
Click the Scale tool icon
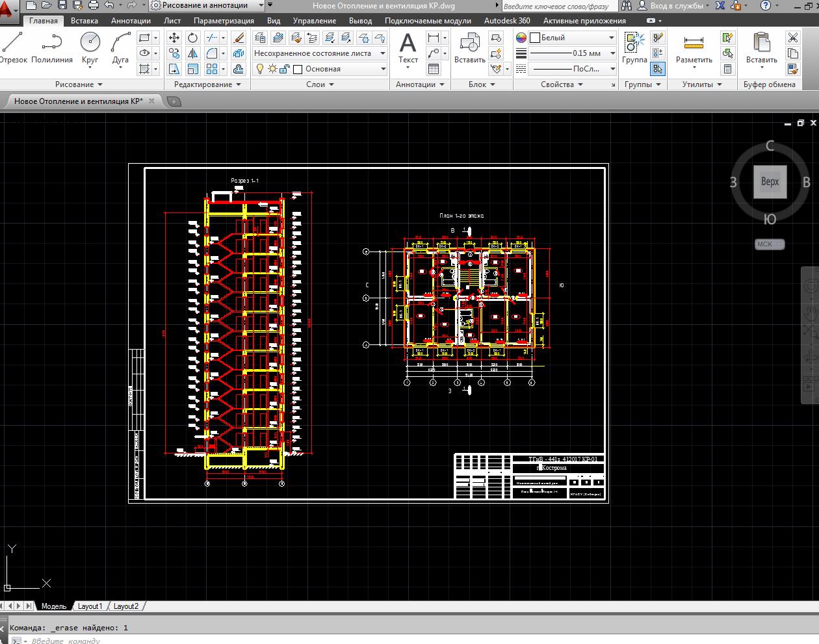193,69
